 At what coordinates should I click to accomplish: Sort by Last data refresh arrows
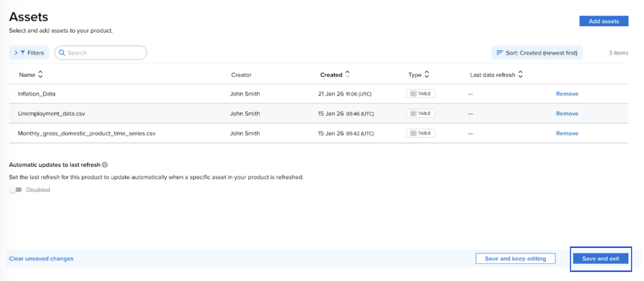(x=520, y=75)
